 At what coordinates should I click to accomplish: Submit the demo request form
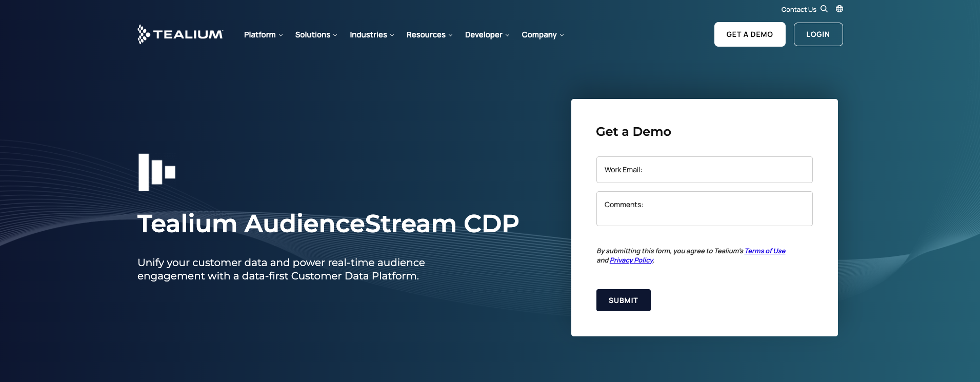point(623,300)
